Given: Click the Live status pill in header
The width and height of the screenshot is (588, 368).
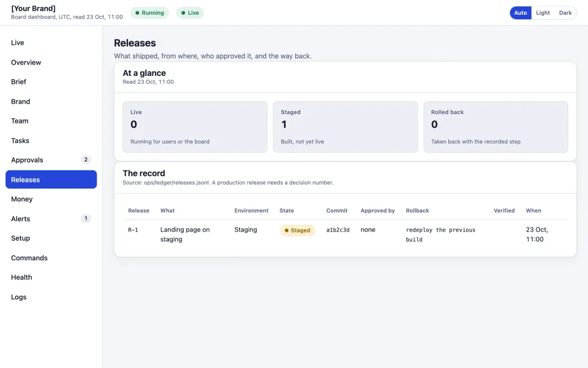Looking at the screenshot, I should coord(190,13).
